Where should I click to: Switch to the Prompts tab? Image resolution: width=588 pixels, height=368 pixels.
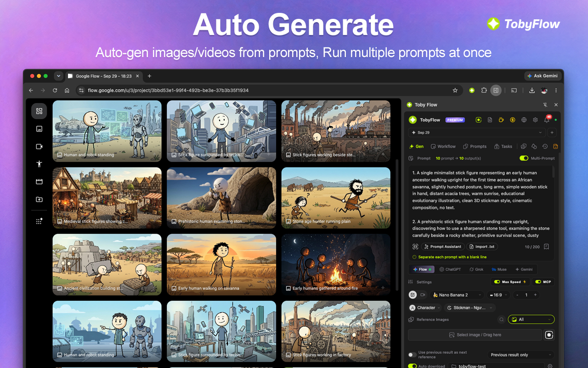point(475,146)
